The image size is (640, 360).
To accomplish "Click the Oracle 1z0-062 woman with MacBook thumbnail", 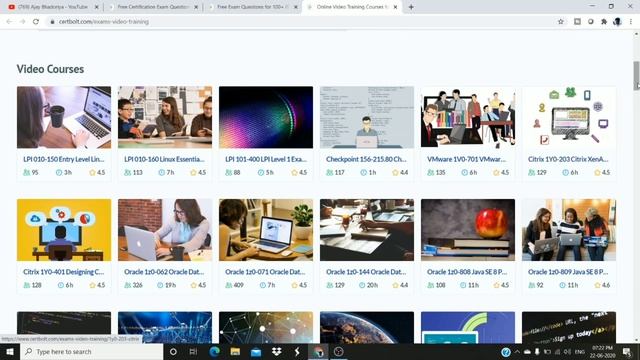I will tap(165, 230).
